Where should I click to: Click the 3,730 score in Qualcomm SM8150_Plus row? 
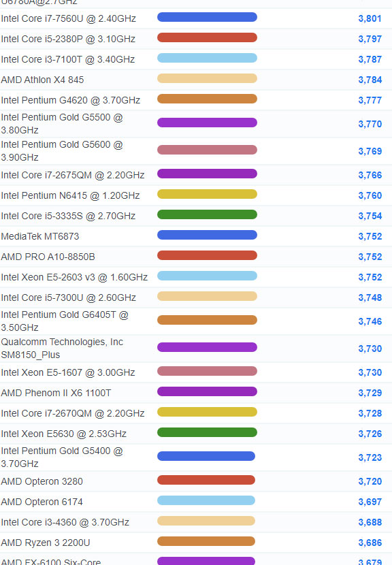[370, 349]
